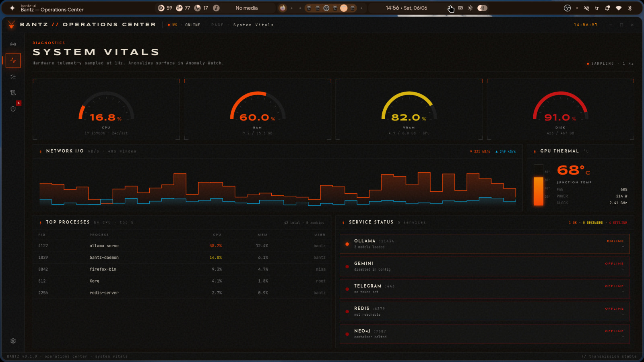
Task: Open the Wi-Fi icon in system tray
Action: pyautogui.click(x=619, y=8)
